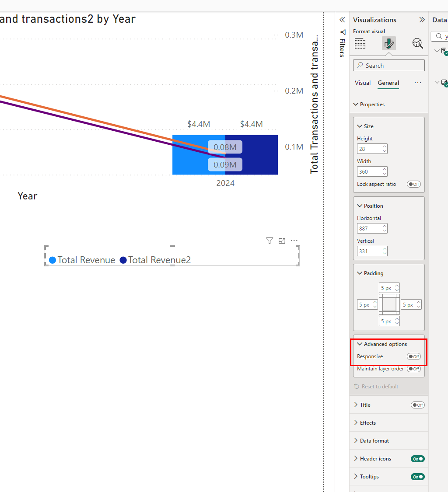
Task: Collapse Advanced options section
Action: tap(360, 344)
